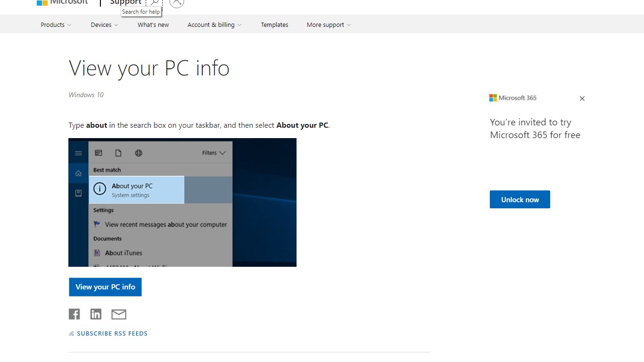Click the Microsoft logo at top
This screenshot has height=362, width=644.
[x=62, y=2]
